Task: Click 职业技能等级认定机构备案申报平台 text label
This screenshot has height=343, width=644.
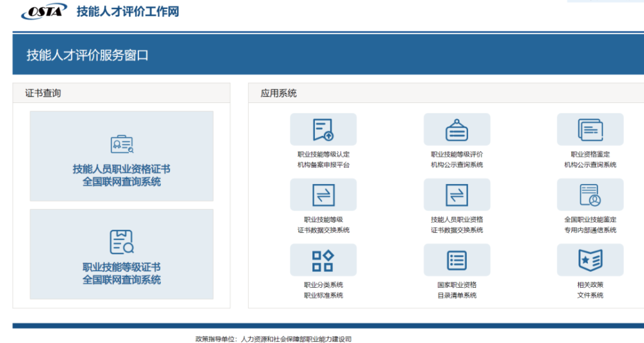Action: pyautogui.click(x=323, y=160)
